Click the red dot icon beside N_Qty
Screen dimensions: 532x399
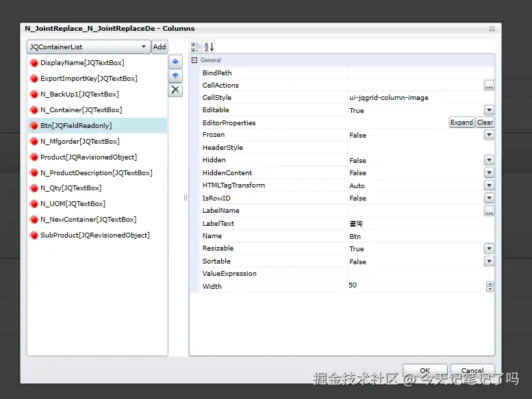34,188
